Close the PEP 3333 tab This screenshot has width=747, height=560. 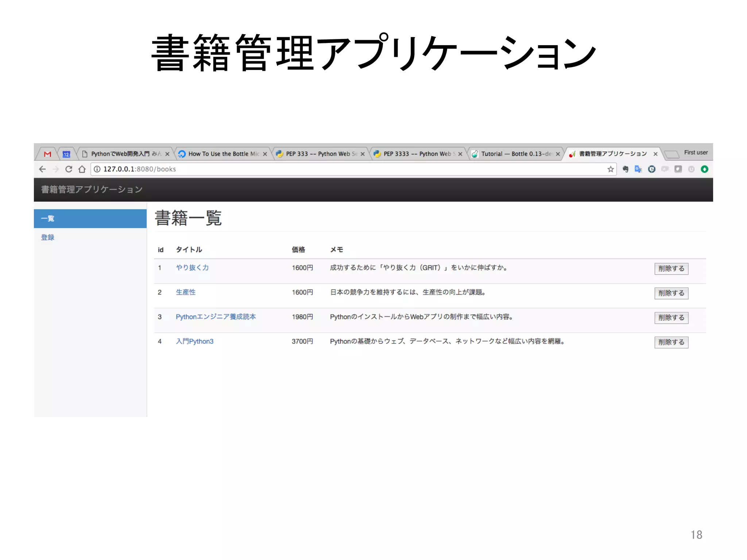(460, 154)
